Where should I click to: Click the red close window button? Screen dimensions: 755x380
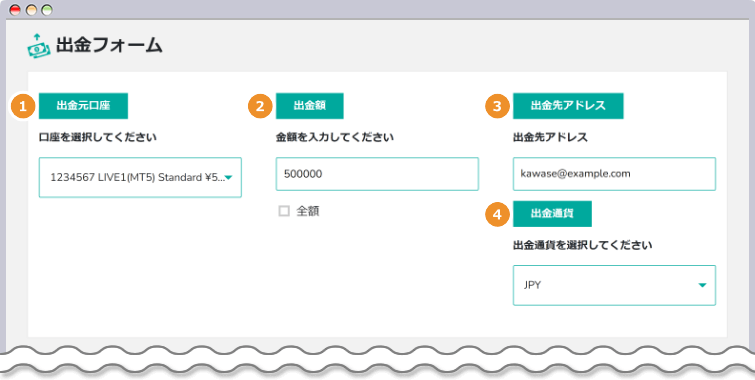[15, 10]
